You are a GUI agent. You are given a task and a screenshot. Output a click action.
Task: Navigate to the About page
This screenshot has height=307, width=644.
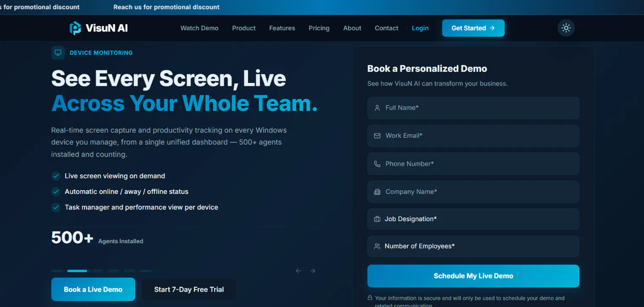(352, 28)
